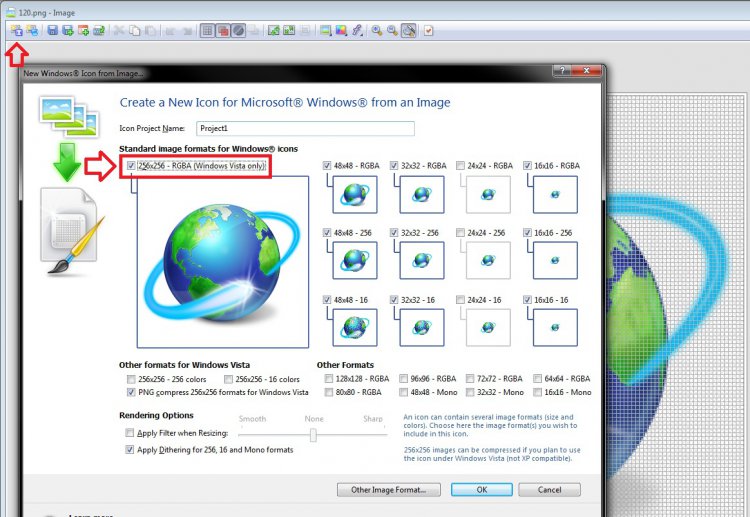Uncheck the 256x256 - RGBA (Windows Vista only) checkbox
The image size is (750, 517).
[130, 165]
